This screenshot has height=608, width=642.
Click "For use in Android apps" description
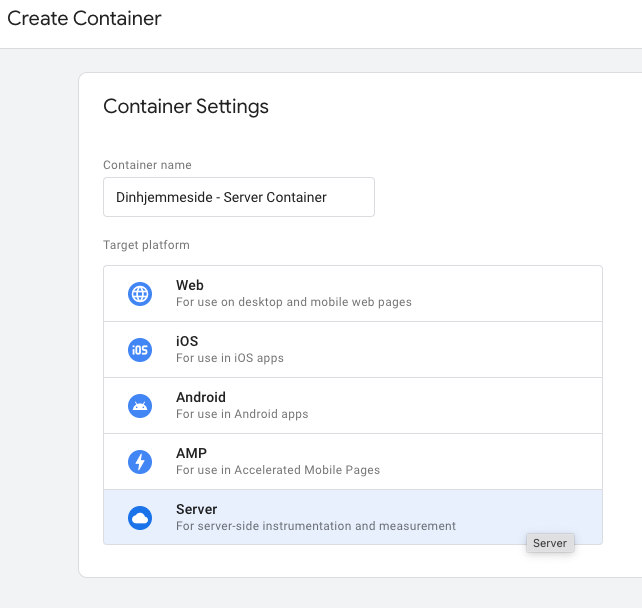click(242, 414)
